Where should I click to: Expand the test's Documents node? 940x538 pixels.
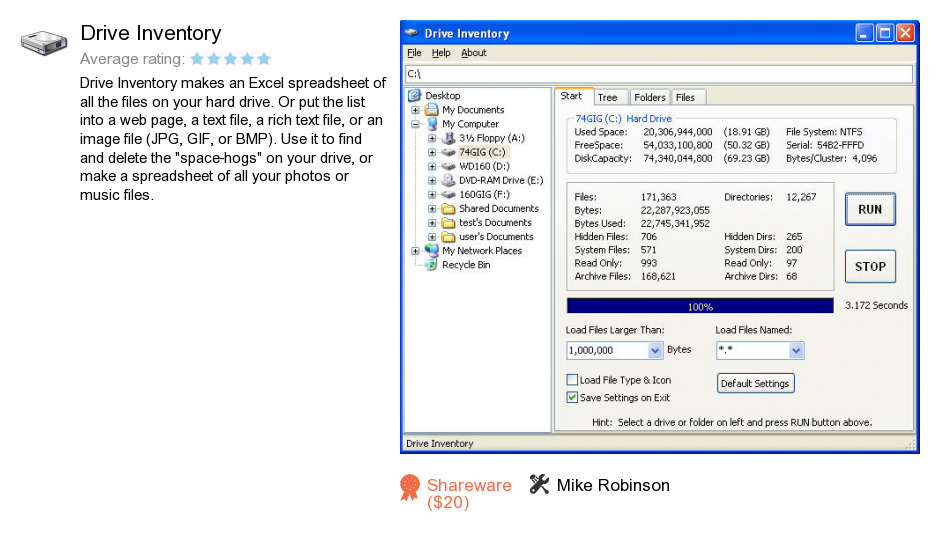[432, 223]
